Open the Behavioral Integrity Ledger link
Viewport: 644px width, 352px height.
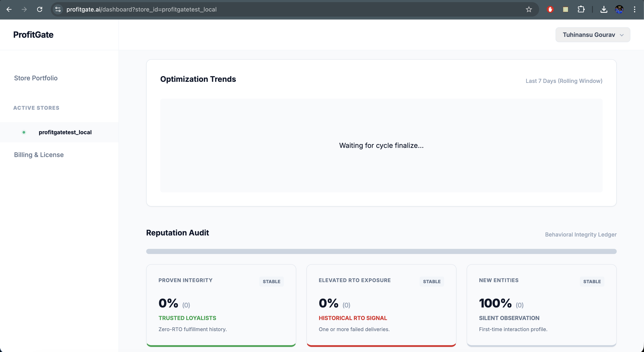pos(580,235)
